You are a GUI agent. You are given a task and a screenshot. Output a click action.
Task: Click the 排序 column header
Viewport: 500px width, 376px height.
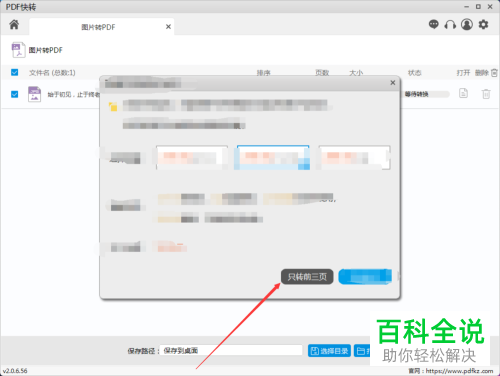[x=263, y=73]
